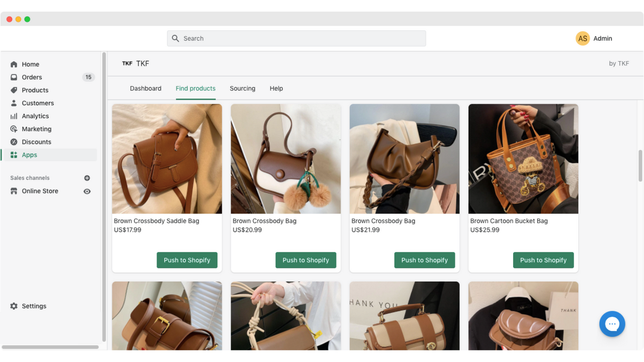Click the Analytics bar chart icon
This screenshot has width=644, height=362.
point(14,116)
